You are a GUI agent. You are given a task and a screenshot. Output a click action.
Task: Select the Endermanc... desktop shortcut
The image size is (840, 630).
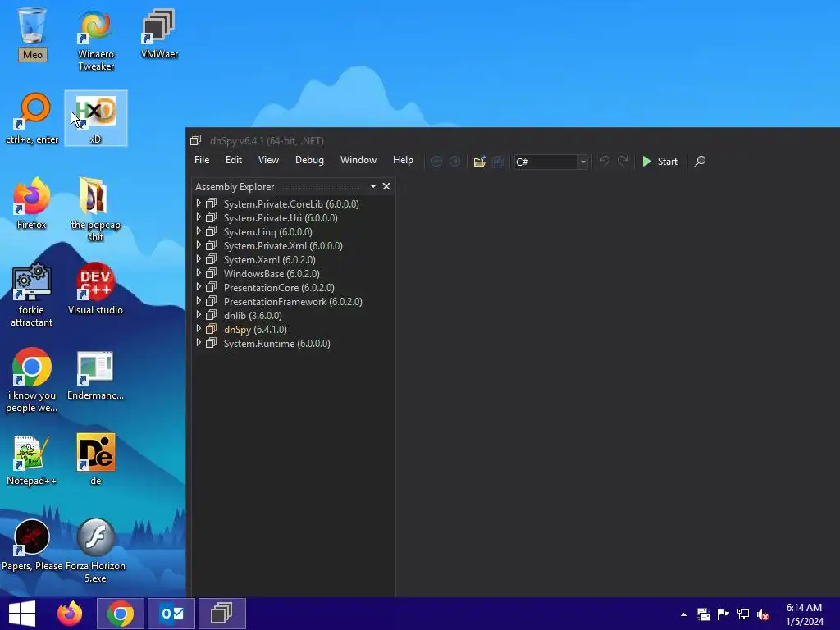95,375
